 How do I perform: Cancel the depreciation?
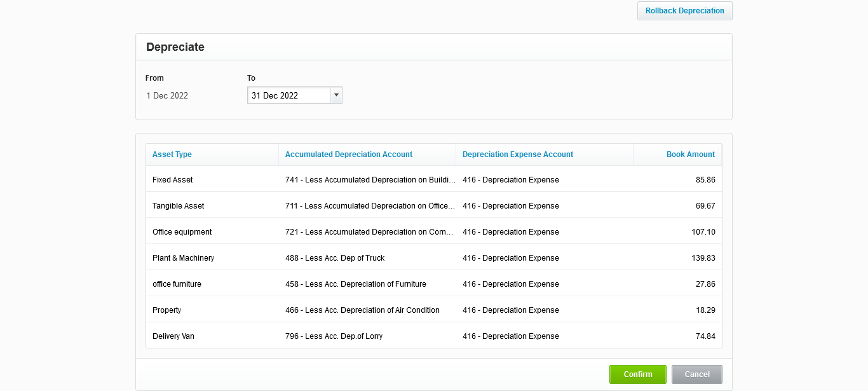[696, 374]
